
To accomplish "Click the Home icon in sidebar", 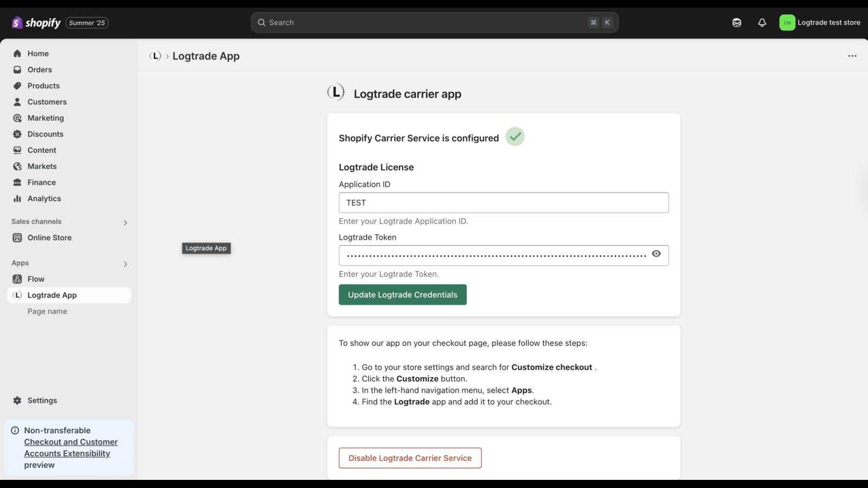I will (x=17, y=54).
